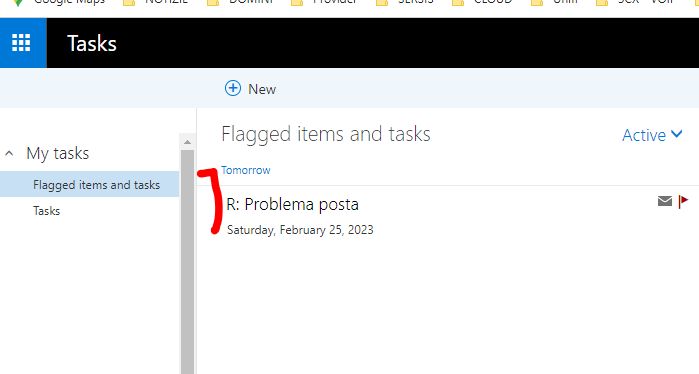Viewport: 699px width, 374px height.
Task: Select Flagged items and tasks in sidebar
Action: coord(90,184)
